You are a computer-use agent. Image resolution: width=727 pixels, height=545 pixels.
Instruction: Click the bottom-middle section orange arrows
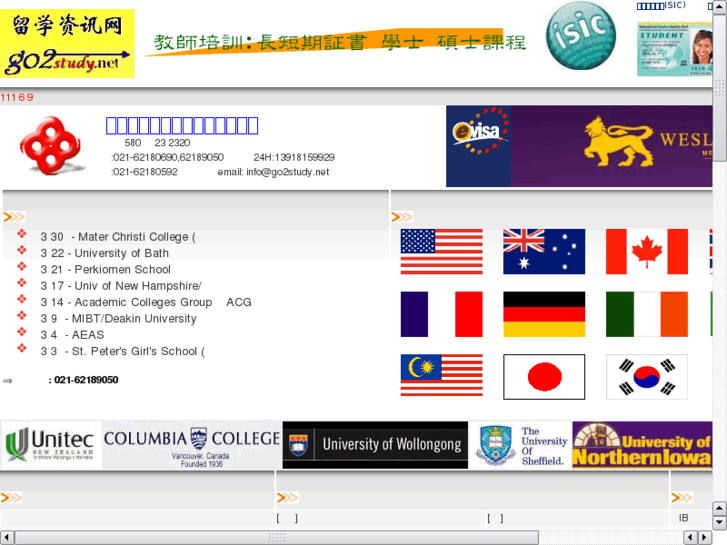(287, 498)
